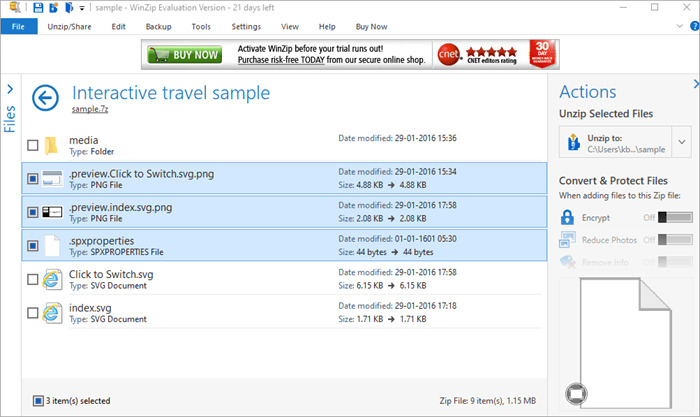Check the media folder checkbox

[33, 146]
